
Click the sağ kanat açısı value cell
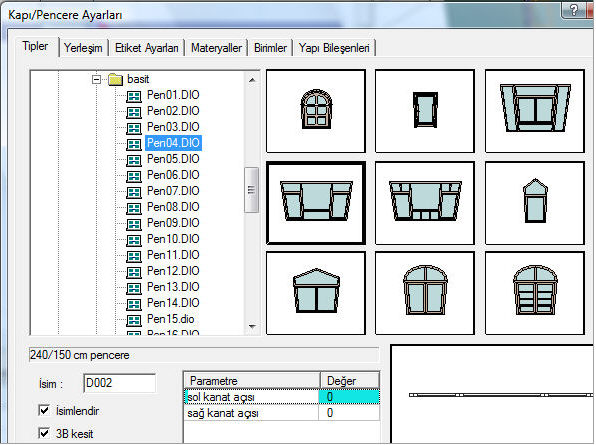click(349, 413)
